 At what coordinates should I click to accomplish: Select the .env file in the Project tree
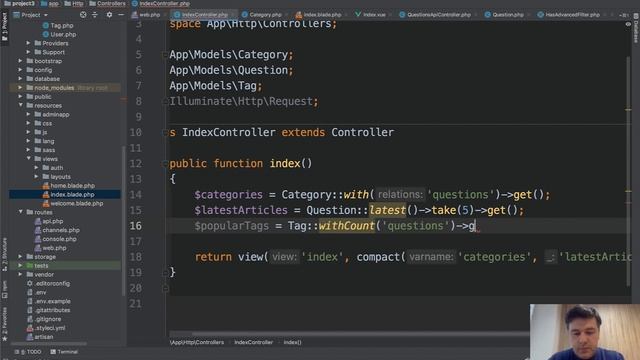pyautogui.click(x=37, y=292)
